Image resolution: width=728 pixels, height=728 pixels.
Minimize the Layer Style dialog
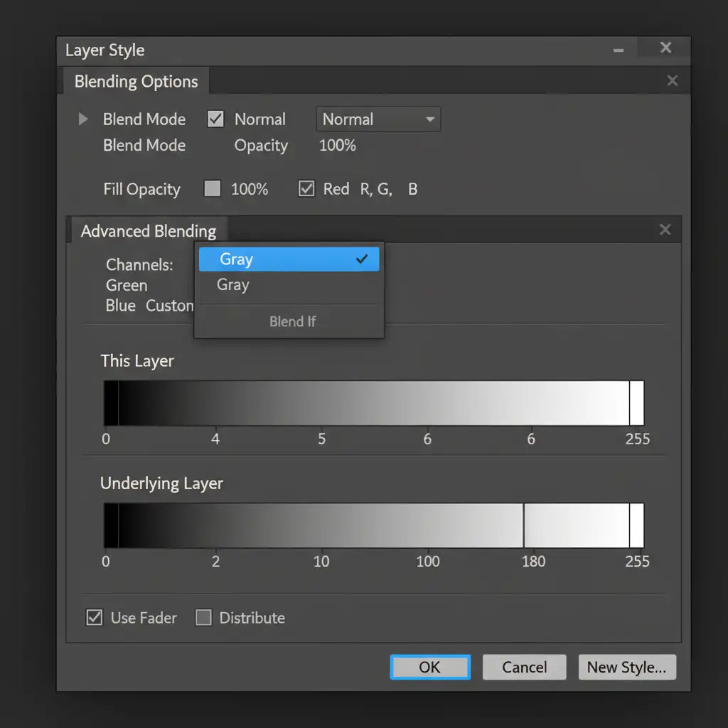(x=619, y=50)
